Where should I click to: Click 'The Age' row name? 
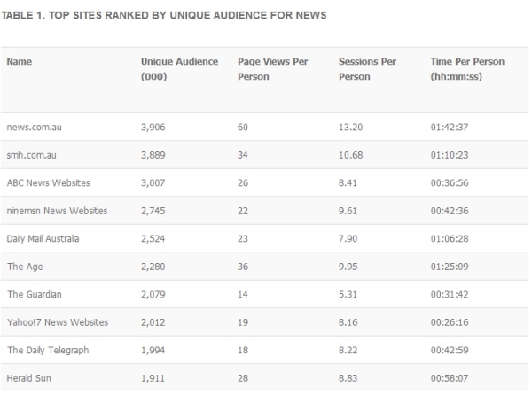point(25,267)
